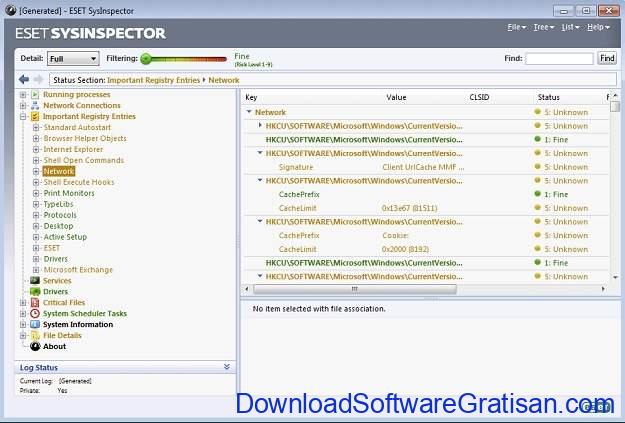Viewport: 625px width, 423px height.
Task: Select the Active Setup tree item
Action: click(x=65, y=237)
